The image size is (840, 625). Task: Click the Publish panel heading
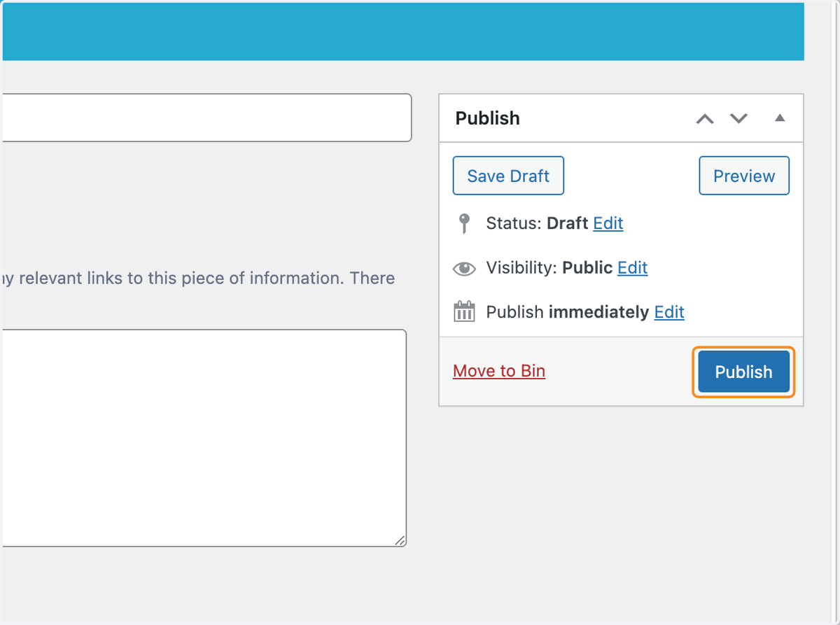pos(488,118)
